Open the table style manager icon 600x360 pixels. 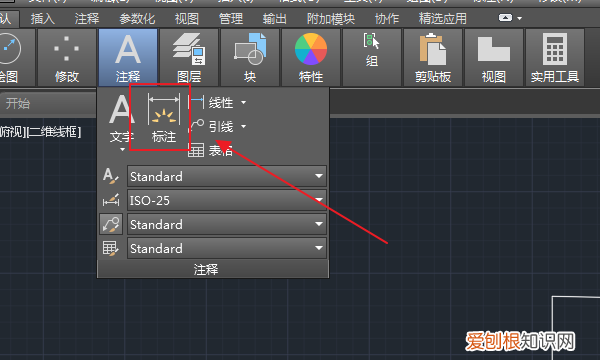[x=111, y=248]
